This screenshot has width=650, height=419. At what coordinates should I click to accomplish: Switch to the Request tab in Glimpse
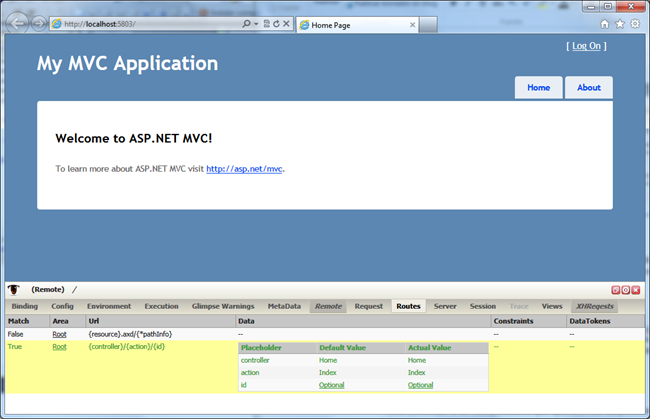[x=368, y=306]
